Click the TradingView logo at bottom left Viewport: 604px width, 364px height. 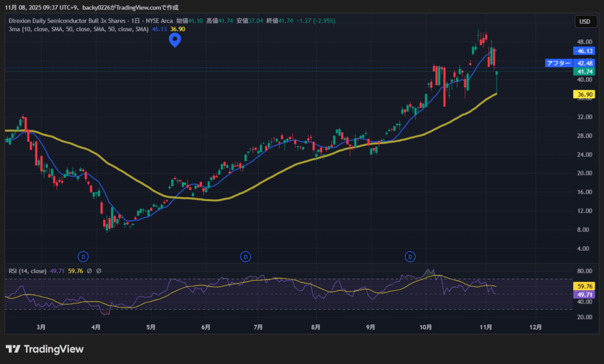45,349
